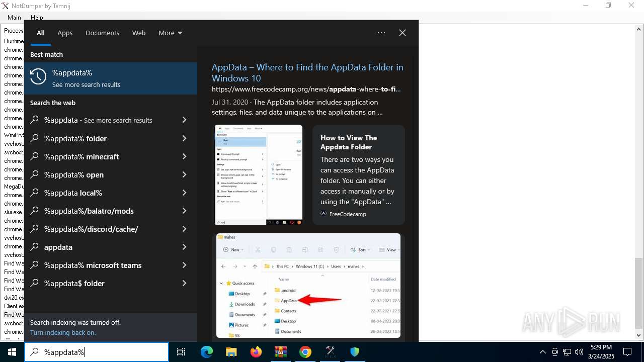Open the Windows Start menu

(12, 352)
